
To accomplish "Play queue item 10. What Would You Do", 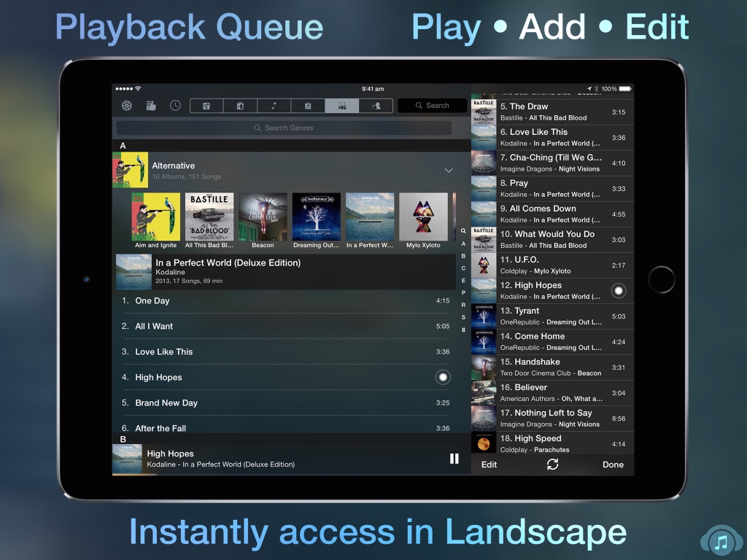I will click(x=553, y=240).
